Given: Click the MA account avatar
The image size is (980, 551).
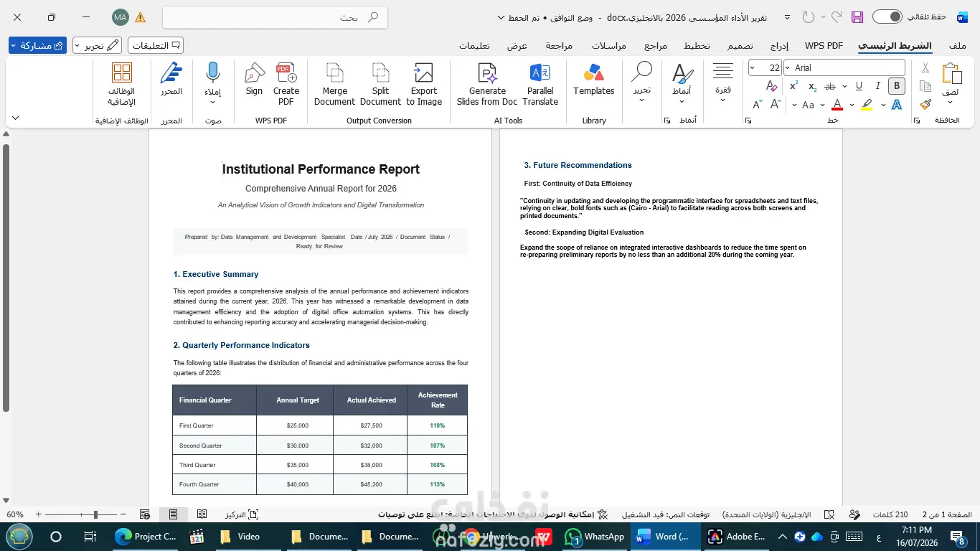Looking at the screenshot, I should (x=121, y=17).
